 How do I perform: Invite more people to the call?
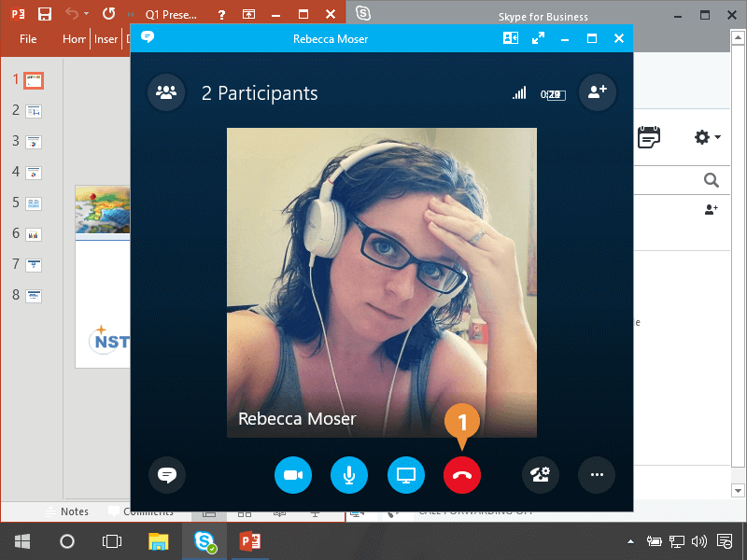[597, 92]
